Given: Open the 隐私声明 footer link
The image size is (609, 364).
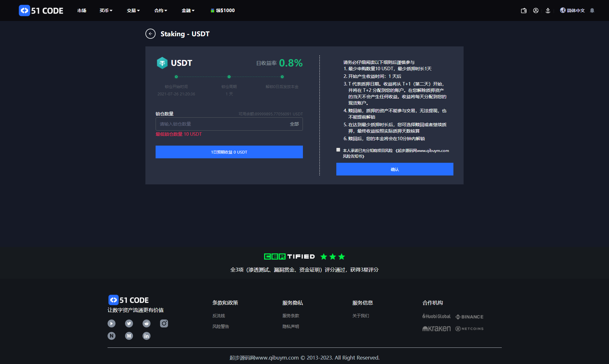Looking at the screenshot, I should tap(291, 326).
